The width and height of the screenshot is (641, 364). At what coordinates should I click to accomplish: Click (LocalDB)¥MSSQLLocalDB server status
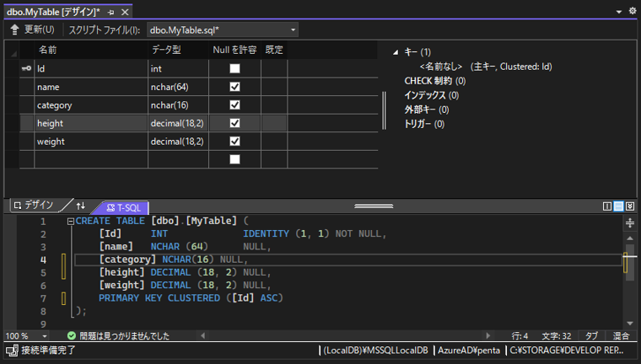tap(375, 351)
